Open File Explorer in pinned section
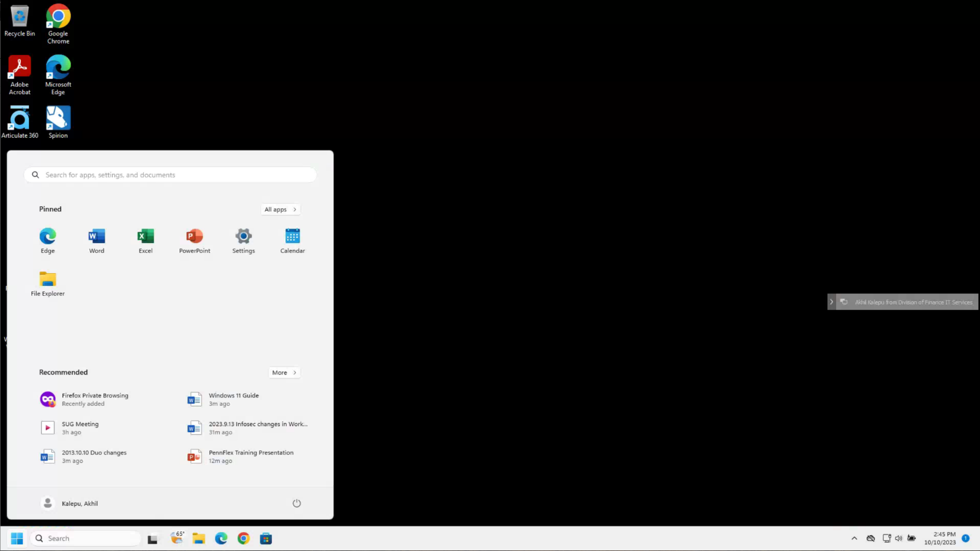Viewport: 980px width, 551px height. click(48, 283)
